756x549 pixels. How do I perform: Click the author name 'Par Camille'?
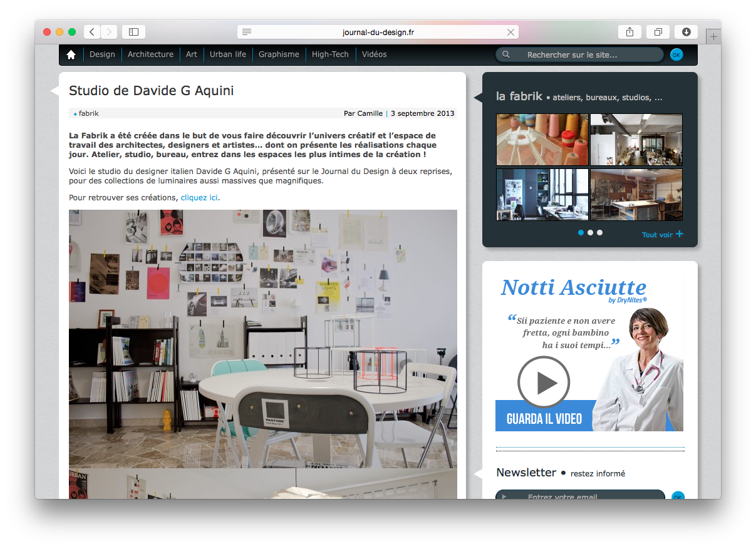point(363,113)
